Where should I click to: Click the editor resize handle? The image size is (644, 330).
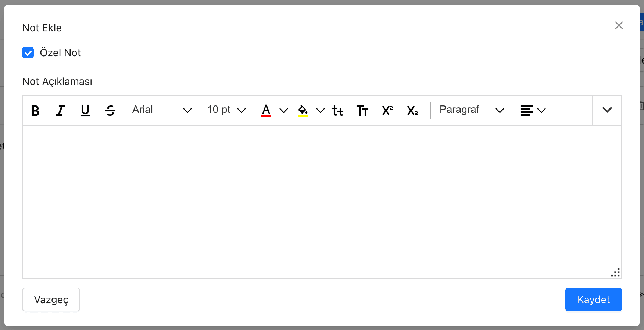click(x=616, y=273)
